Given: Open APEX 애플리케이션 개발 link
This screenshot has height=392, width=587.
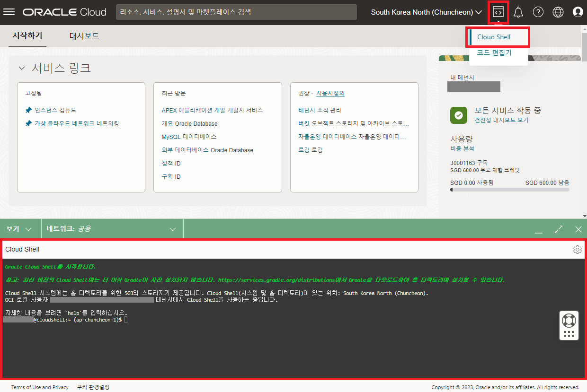Looking at the screenshot, I should pyautogui.click(x=212, y=110).
